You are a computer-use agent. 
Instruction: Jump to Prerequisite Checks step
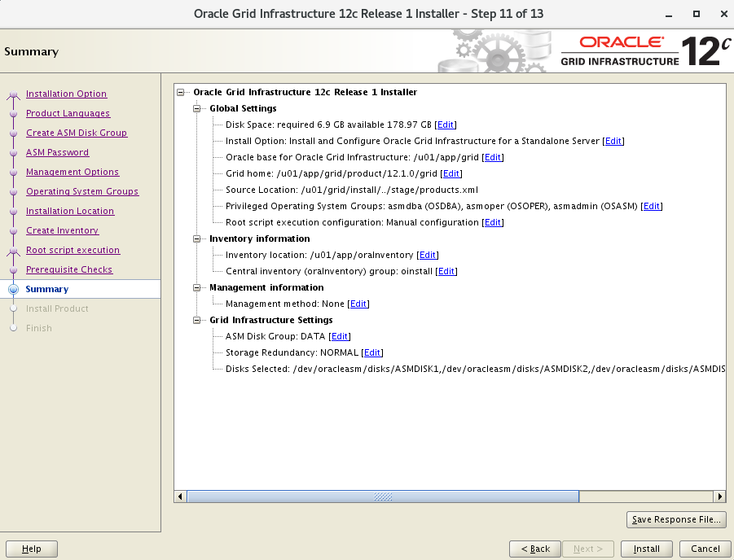(x=69, y=269)
